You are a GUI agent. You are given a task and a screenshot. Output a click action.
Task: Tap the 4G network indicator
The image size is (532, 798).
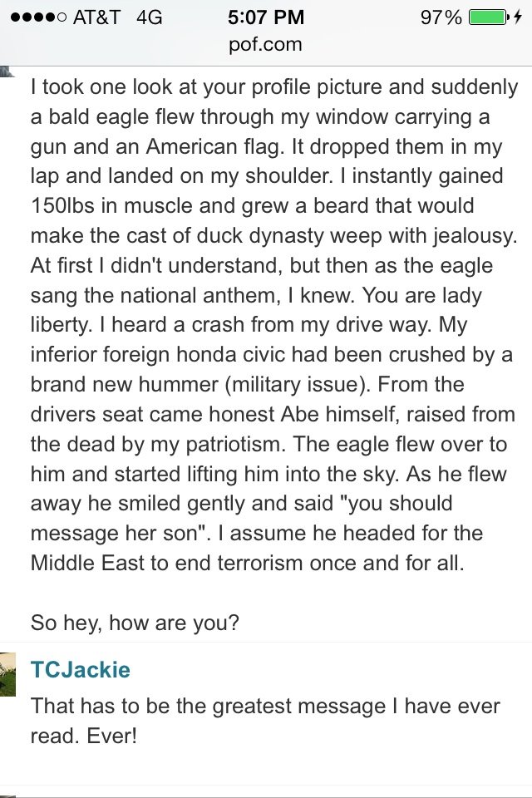pyautogui.click(x=147, y=17)
